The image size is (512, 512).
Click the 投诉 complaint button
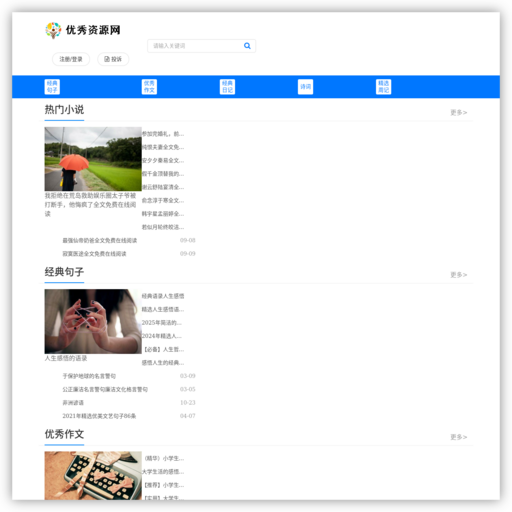(113, 59)
